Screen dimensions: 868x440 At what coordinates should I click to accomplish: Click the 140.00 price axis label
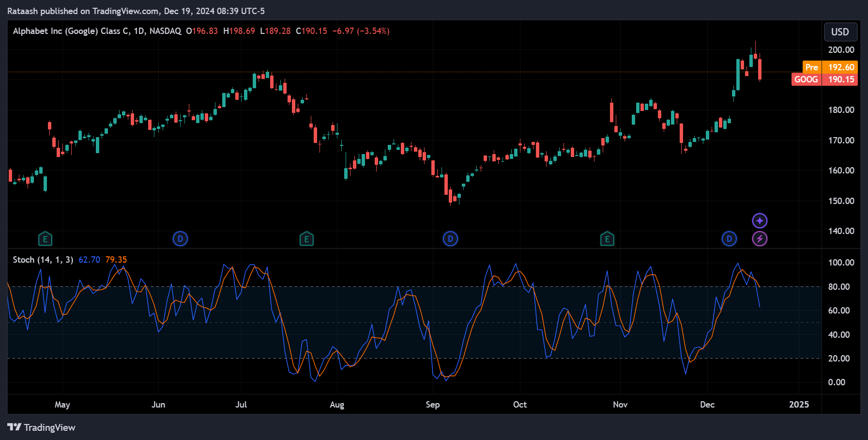coord(841,231)
